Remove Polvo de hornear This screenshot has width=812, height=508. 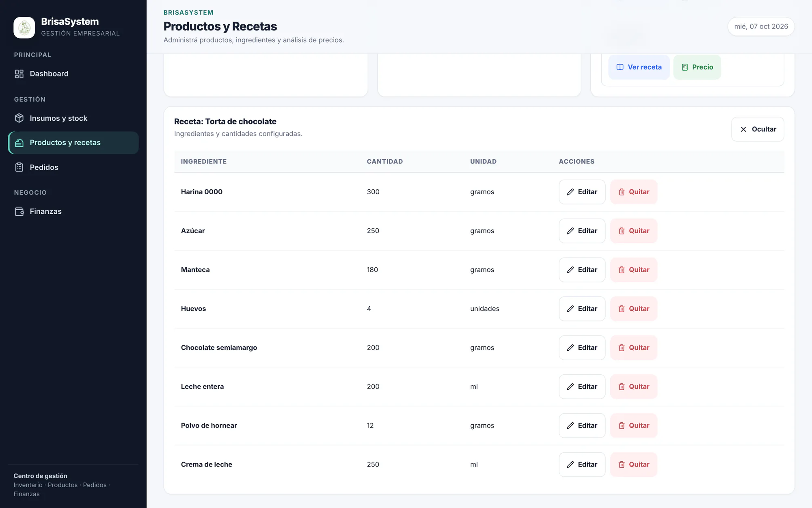click(x=633, y=426)
